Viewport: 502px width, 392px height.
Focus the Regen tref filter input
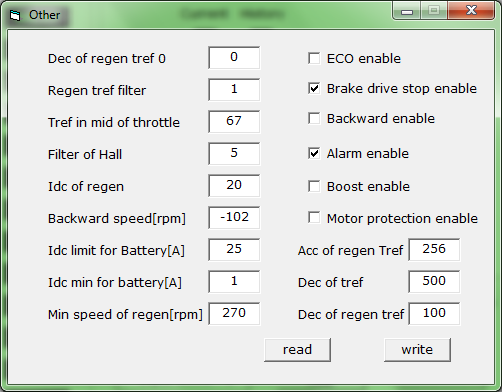234,90
